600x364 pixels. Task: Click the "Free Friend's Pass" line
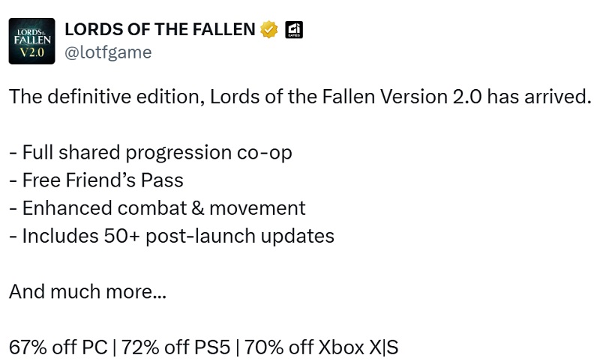coord(96,181)
